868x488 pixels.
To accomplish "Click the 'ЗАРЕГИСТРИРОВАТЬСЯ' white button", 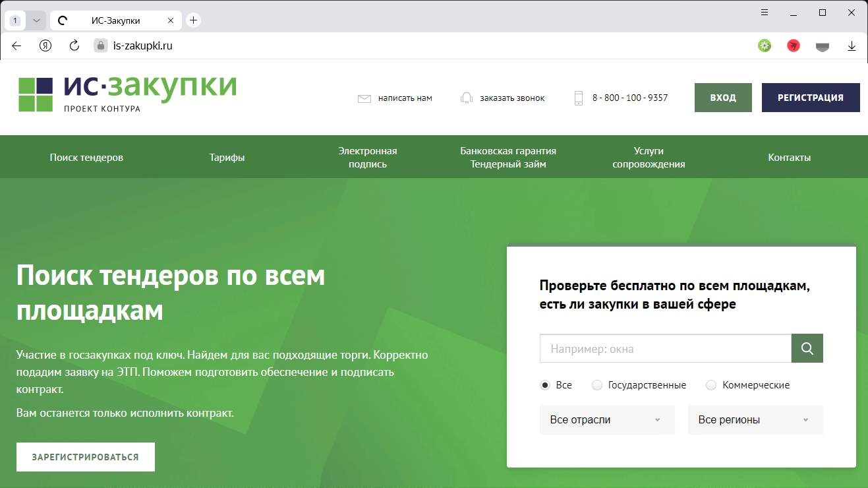I will click(x=86, y=457).
